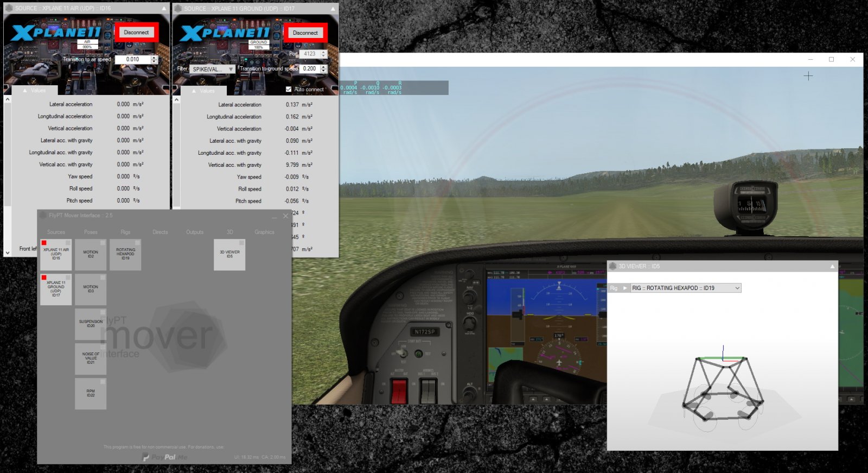Open the NOISE OF VALUE ID21 module tile

pos(91,360)
